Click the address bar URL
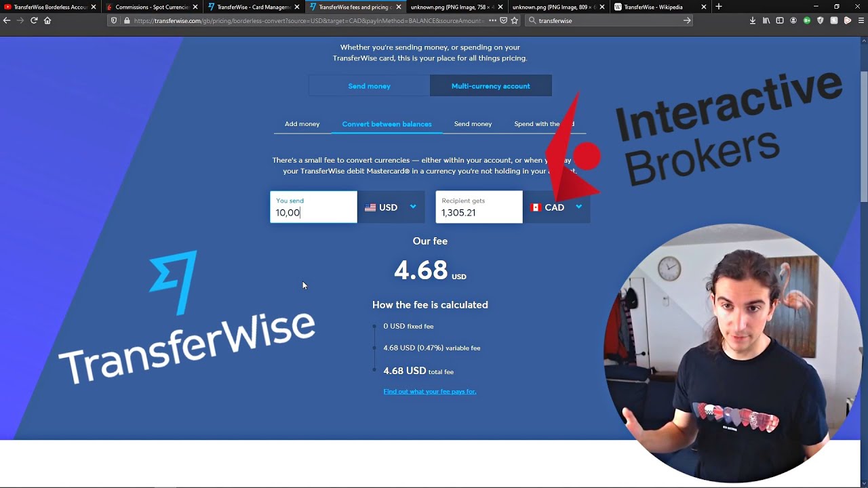Screen dimensions: 868x488 [x=309, y=20]
